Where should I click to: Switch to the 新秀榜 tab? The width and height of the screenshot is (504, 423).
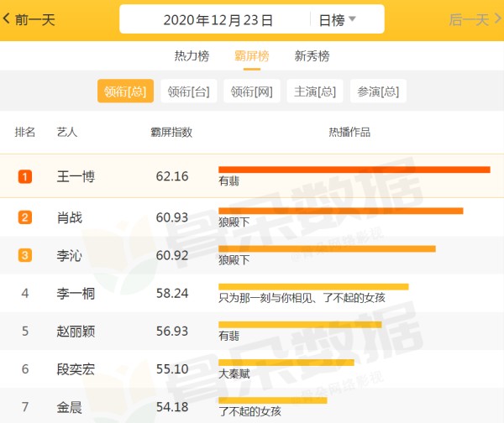(x=312, y=56)
